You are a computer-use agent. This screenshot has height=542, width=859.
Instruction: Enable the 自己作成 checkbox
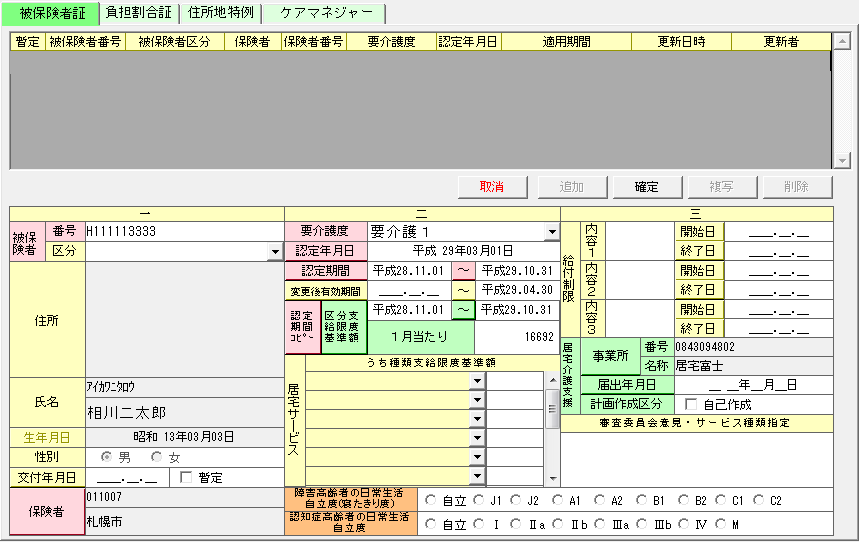(691, 404)
